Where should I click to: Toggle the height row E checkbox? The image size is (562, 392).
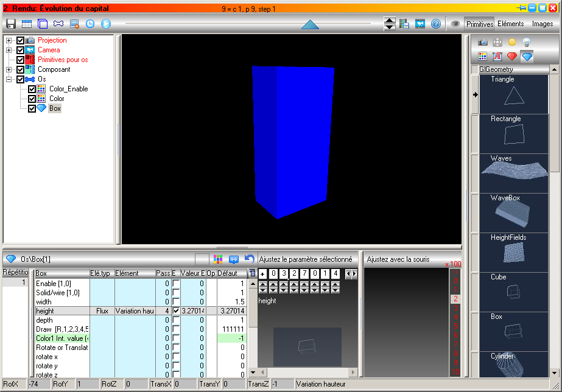pos(176,310)
